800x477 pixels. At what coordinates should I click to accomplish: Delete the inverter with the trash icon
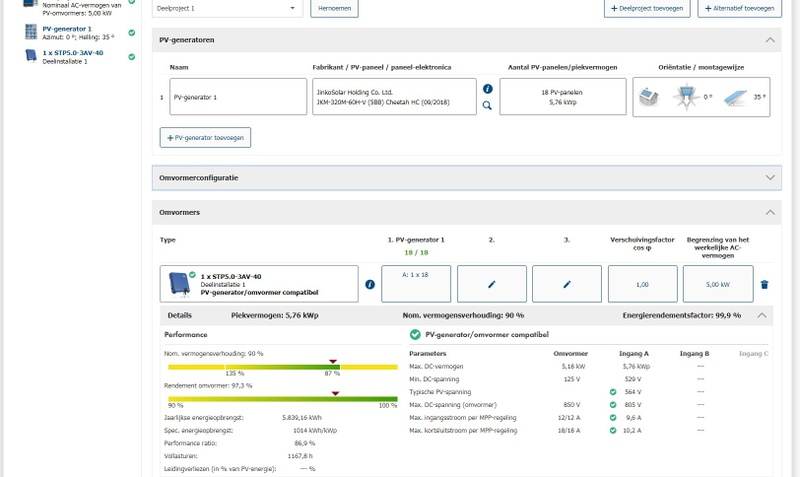764,284
